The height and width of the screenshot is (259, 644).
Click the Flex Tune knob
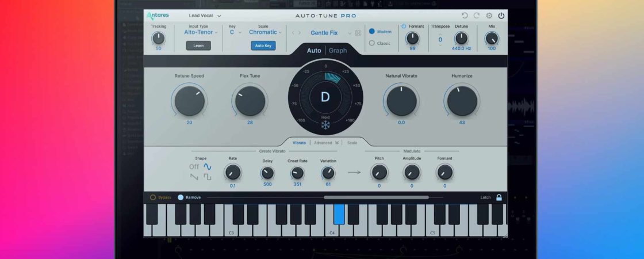pos(250,101)
